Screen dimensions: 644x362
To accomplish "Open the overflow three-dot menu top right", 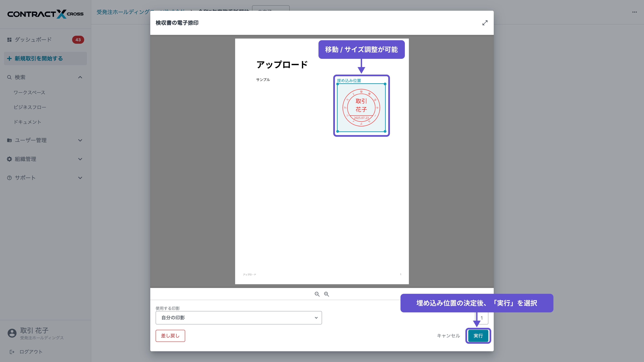I will tap(634, 12).
